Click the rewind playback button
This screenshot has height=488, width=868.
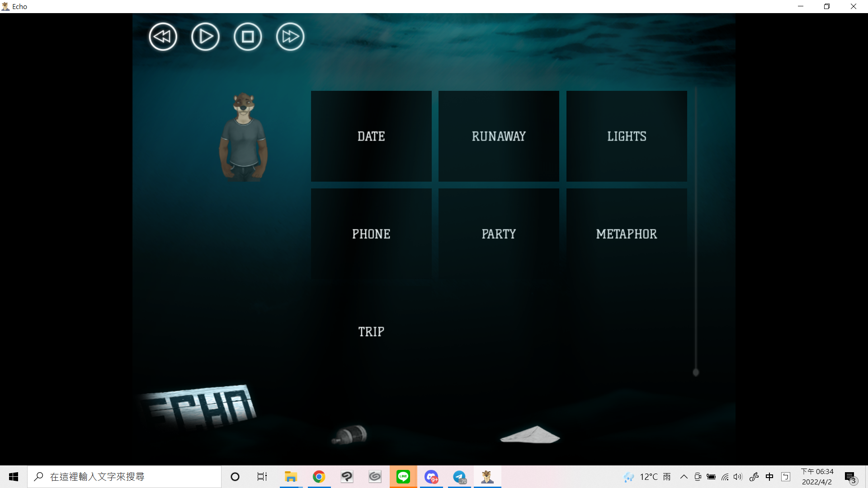pos(163,37)
